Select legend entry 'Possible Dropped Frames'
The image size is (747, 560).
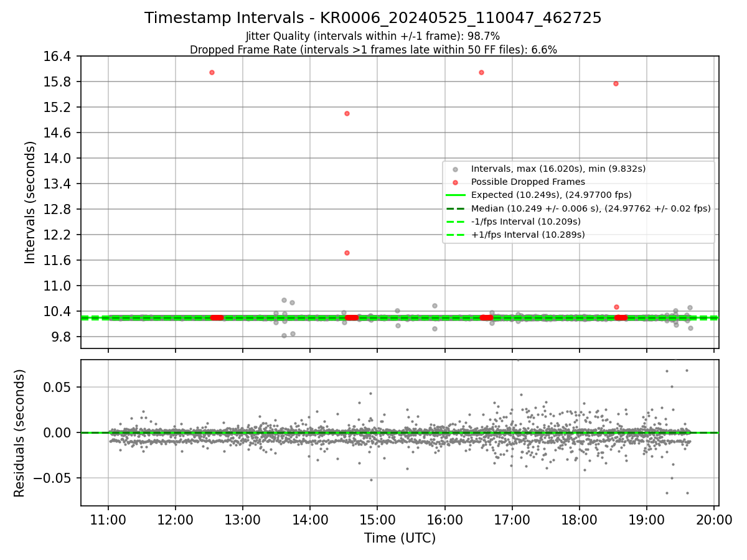pyautogui.click(x=528, y=182)
